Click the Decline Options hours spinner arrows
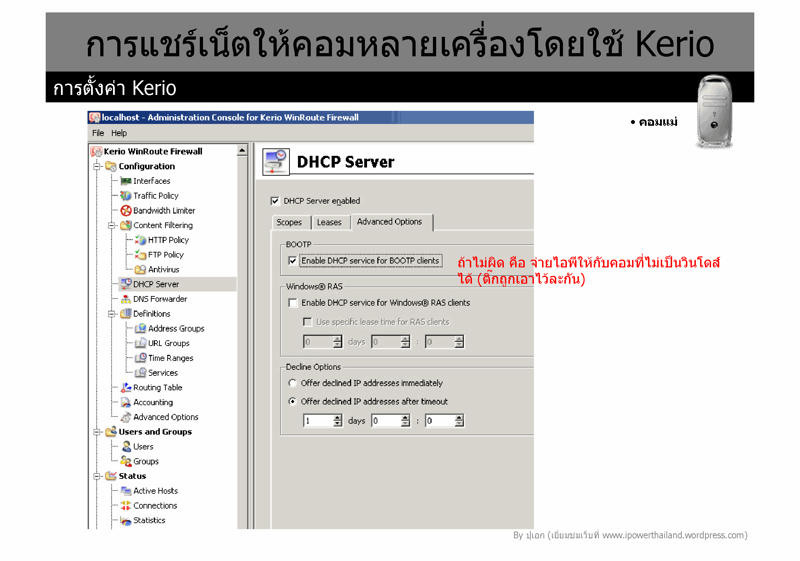This screenshot has width=800, height=561. click(x=405, y=421)
